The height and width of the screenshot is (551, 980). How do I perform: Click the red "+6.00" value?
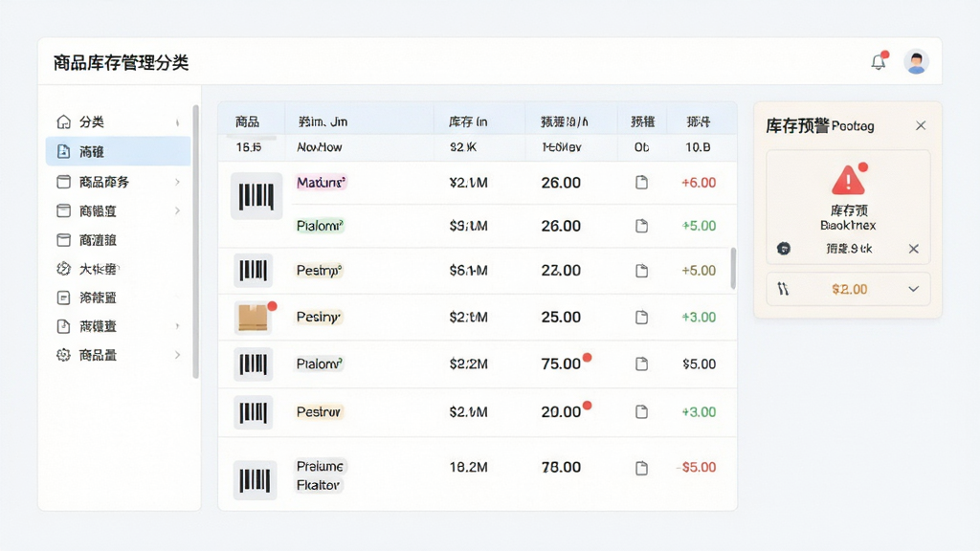[x=699, y=183]
